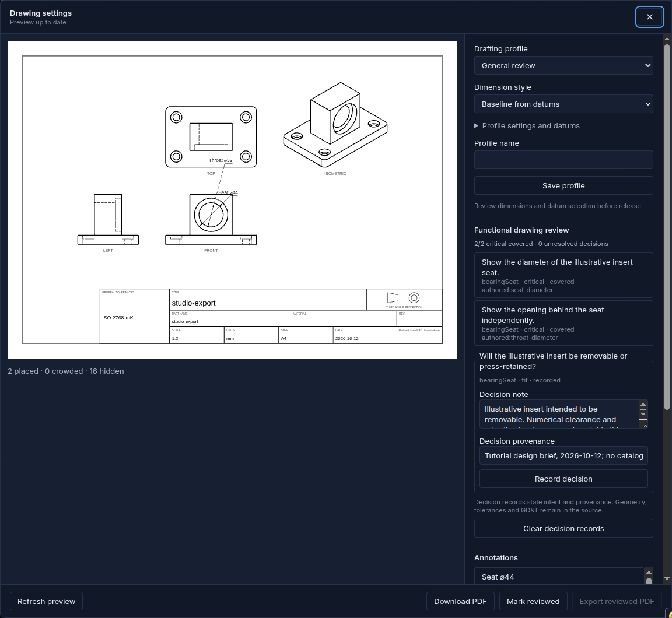Click the Annotations list scroll-up arrow
Viewport: 672px width, 618px height.
649,572
